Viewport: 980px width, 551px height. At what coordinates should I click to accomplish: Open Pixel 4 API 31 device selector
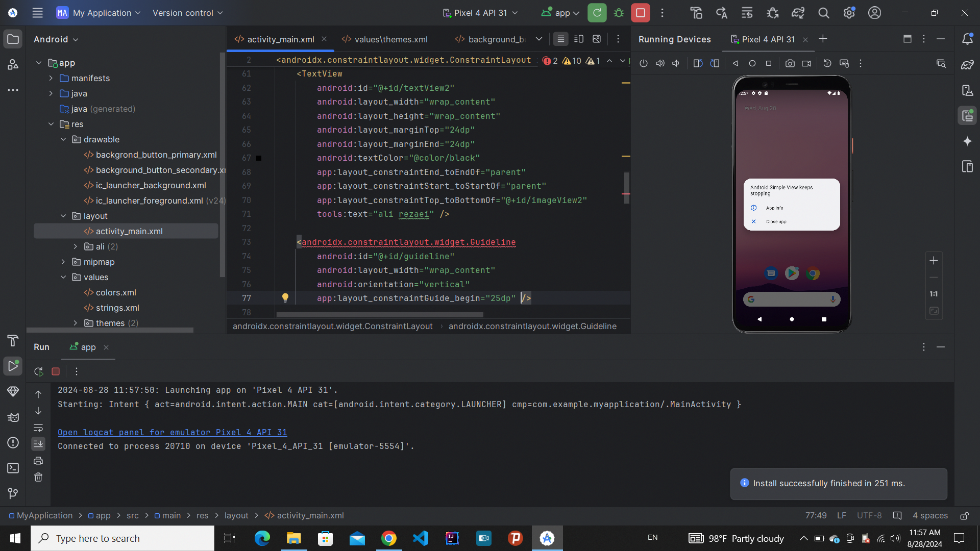click(480, 13)
